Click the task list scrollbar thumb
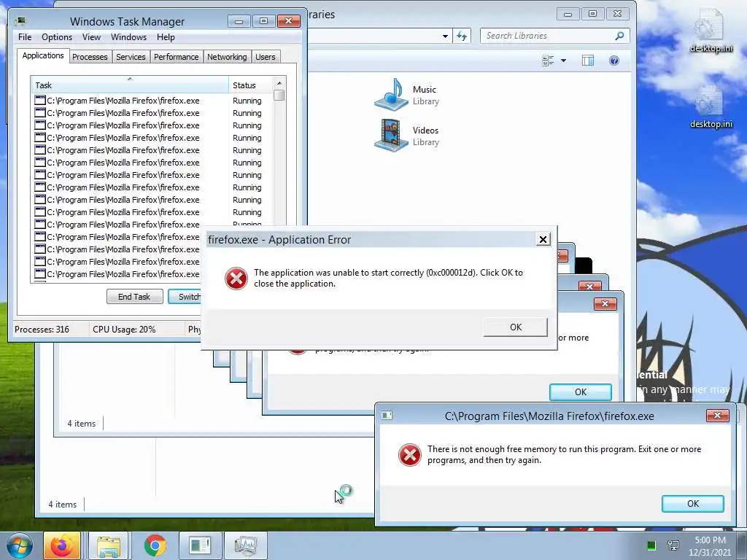 279,96
